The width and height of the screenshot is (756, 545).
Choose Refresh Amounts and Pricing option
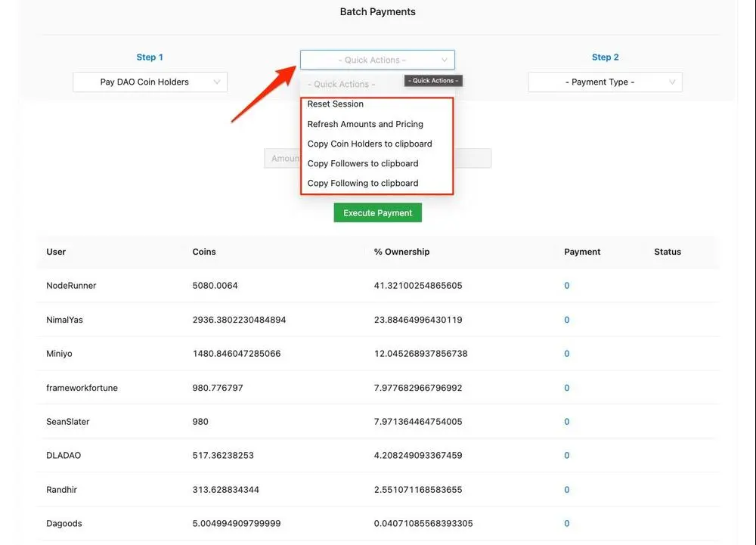pyautogui.click(x=365, y=124)
